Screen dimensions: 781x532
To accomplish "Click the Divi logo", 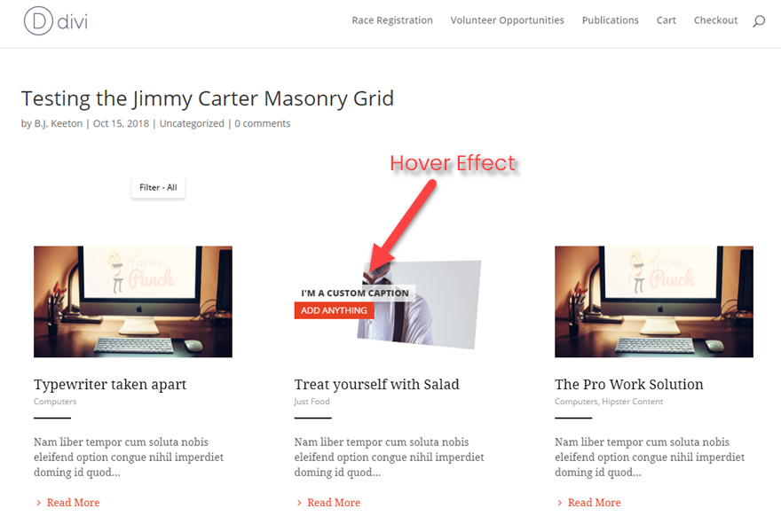I will pyautogui.click(x=56, y=21).
